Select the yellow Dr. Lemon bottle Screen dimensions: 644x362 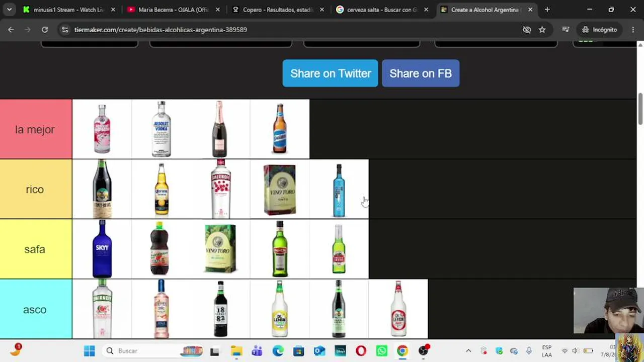[280, 310]
